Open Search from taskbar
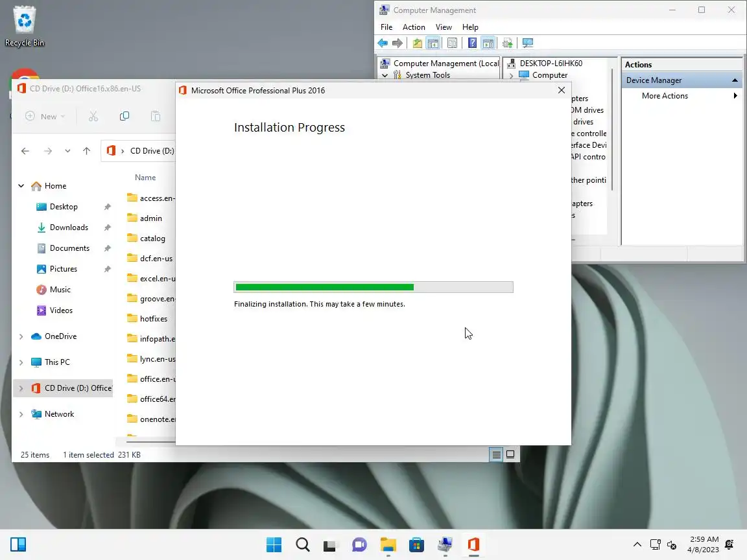747x560 pixels. click(x=303, y=544)
